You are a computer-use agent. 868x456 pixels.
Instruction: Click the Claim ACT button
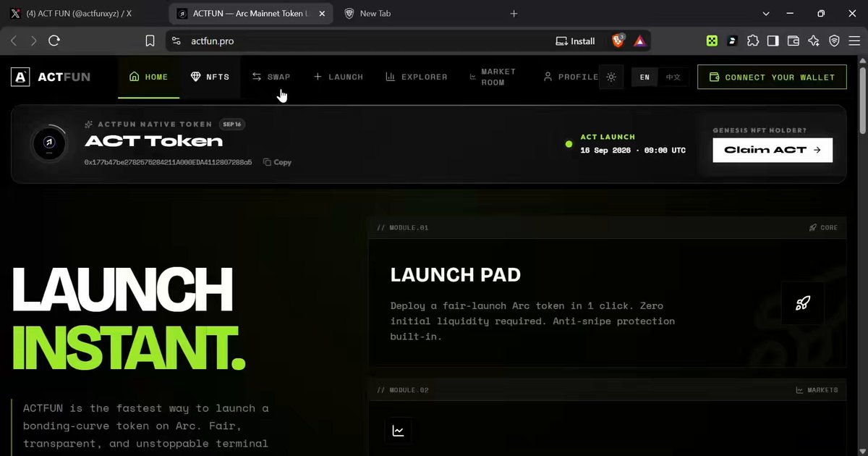coord(773,150)
